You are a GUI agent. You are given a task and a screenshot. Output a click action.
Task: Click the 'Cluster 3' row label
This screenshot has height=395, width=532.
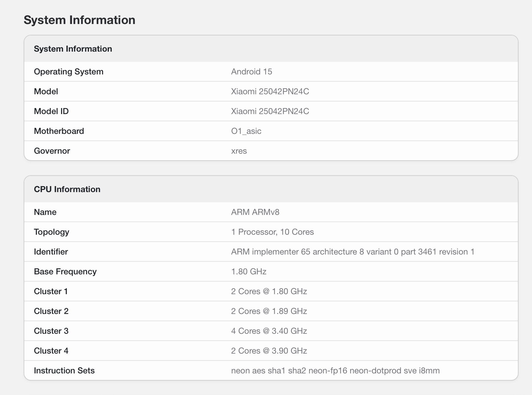(x=51, y=331)
